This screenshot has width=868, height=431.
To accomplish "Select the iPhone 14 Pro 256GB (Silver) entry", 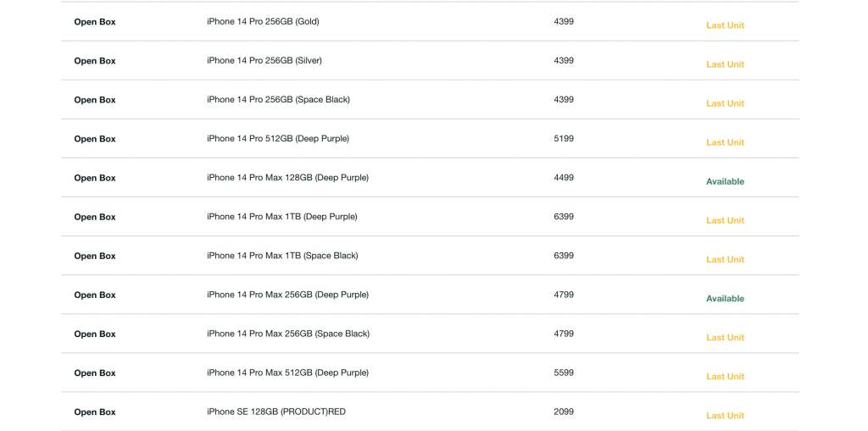I will (x=264, y=61).
